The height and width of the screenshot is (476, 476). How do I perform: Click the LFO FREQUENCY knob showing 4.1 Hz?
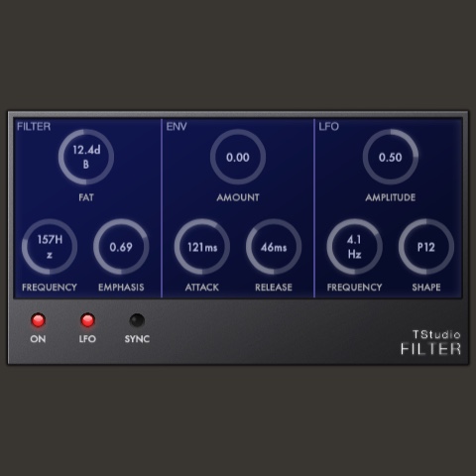[x=354, y=247]
